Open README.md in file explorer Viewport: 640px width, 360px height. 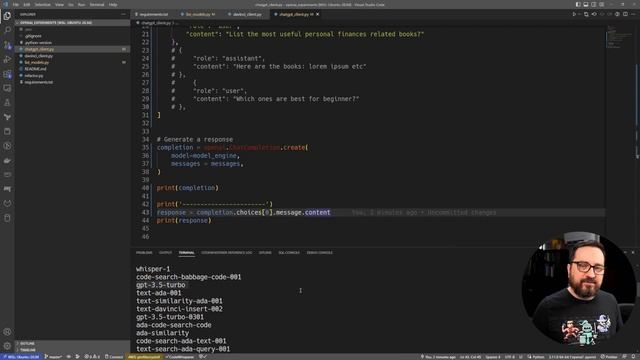click(x=36, y=69)
